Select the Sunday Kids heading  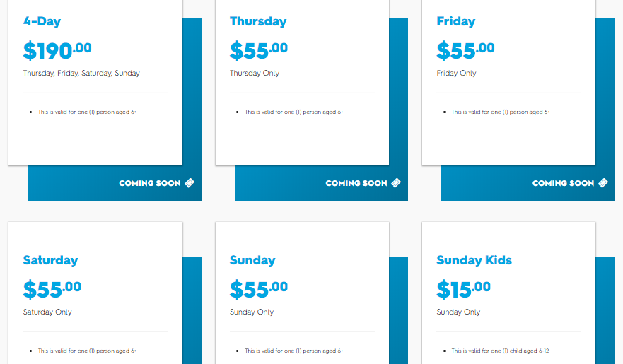point(474,260)
